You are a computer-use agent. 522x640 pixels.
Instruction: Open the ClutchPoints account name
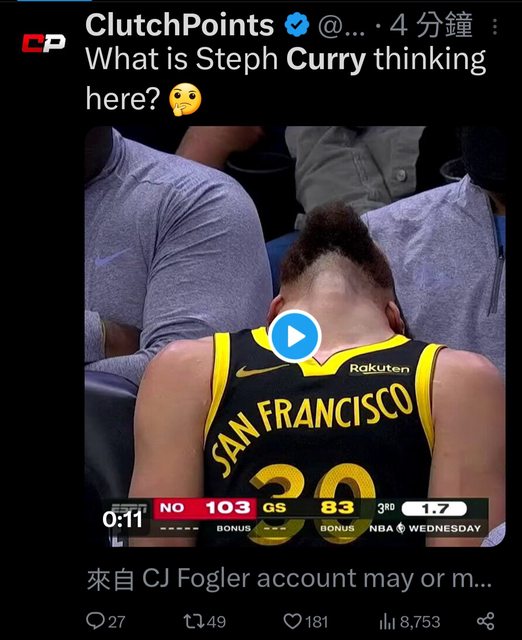click(x=180, y=25)
